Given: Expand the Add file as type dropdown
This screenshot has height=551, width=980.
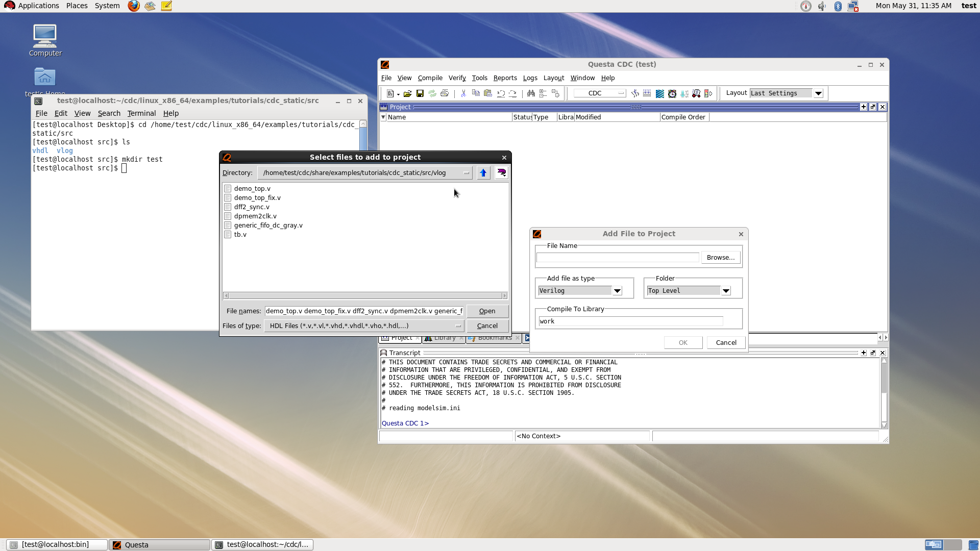Looking at the screenshot, I should click(617, 291).
